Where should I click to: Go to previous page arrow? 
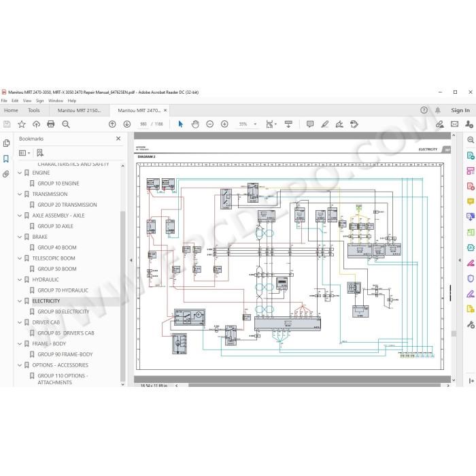click(112, 124)
